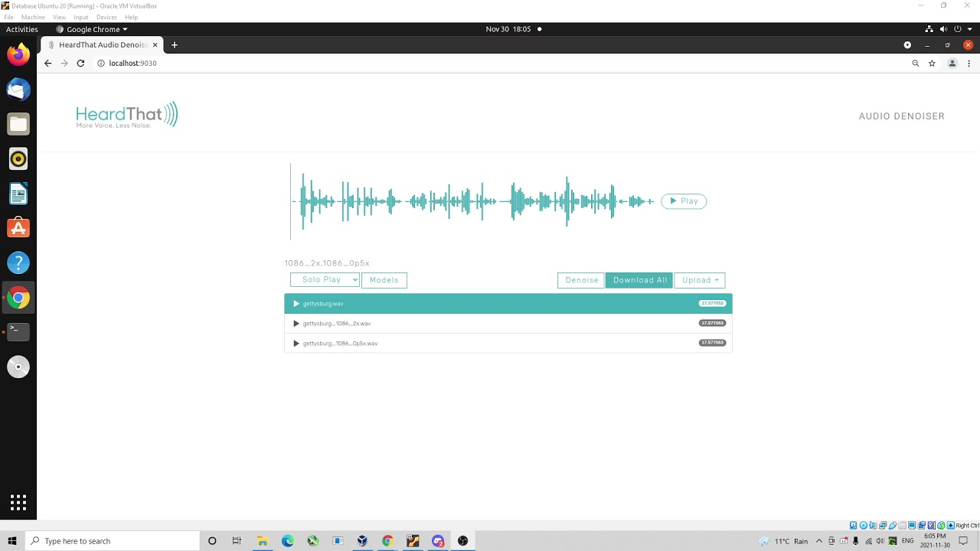Open OBS Studio on Windows taskbar

pyautogui.click(x=462, y=541)
